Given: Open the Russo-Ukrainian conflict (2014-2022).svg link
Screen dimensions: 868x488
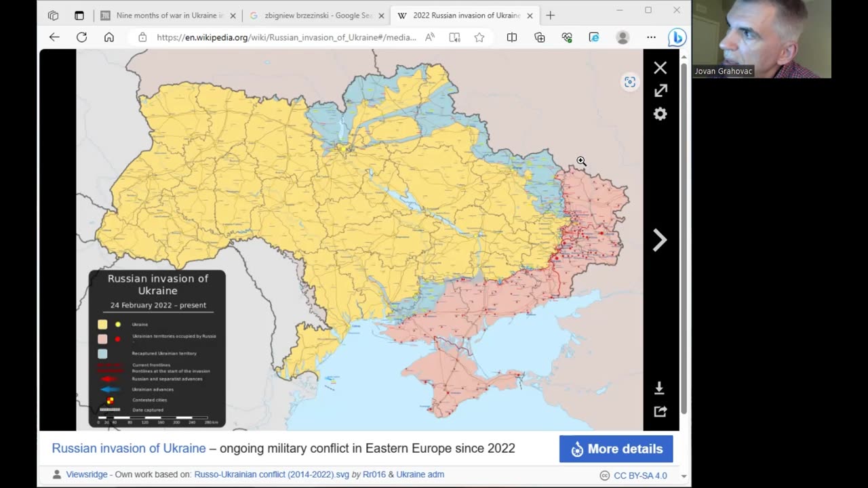Looking at the screenshot, I should (x=271, y=474).
